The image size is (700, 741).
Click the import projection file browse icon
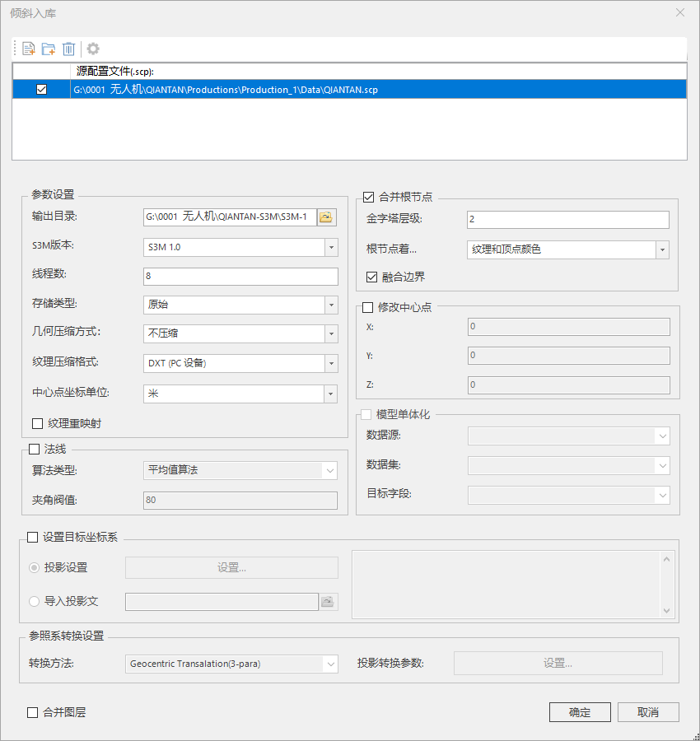click(328, 602)
